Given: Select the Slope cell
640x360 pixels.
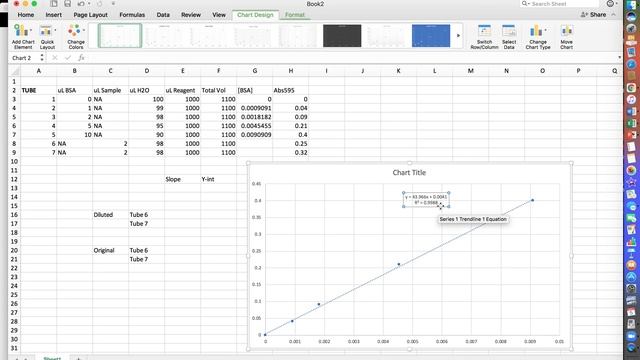Looking at the screenshot, I should (x=182, y=179).
